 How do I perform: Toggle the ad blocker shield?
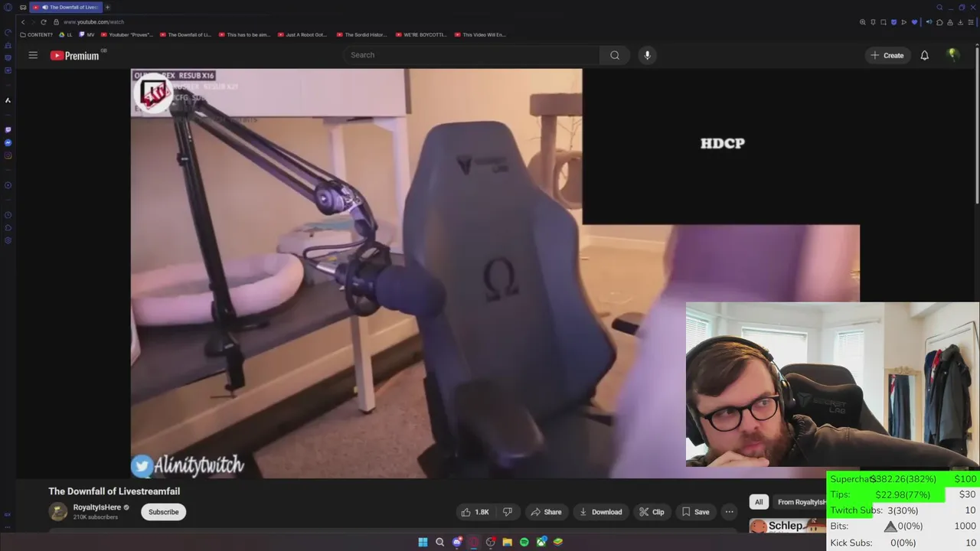pos(893,22)
